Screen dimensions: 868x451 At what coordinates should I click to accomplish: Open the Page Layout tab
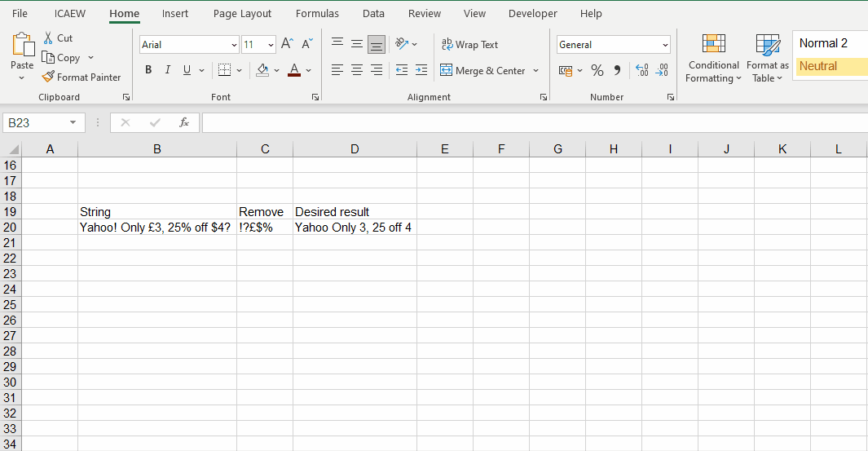click(242, 14)
